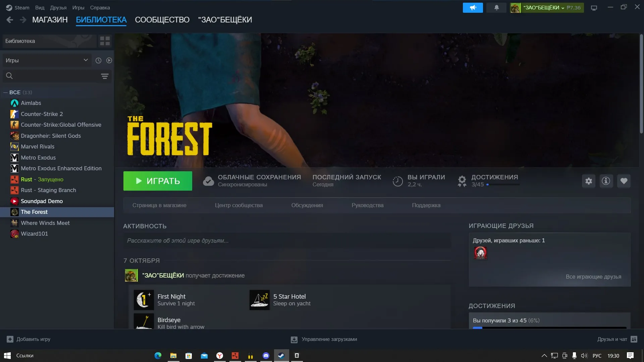Viewport: 644px width, 362px height.
Task: Go forward with the right arrow
Action: 23,20
